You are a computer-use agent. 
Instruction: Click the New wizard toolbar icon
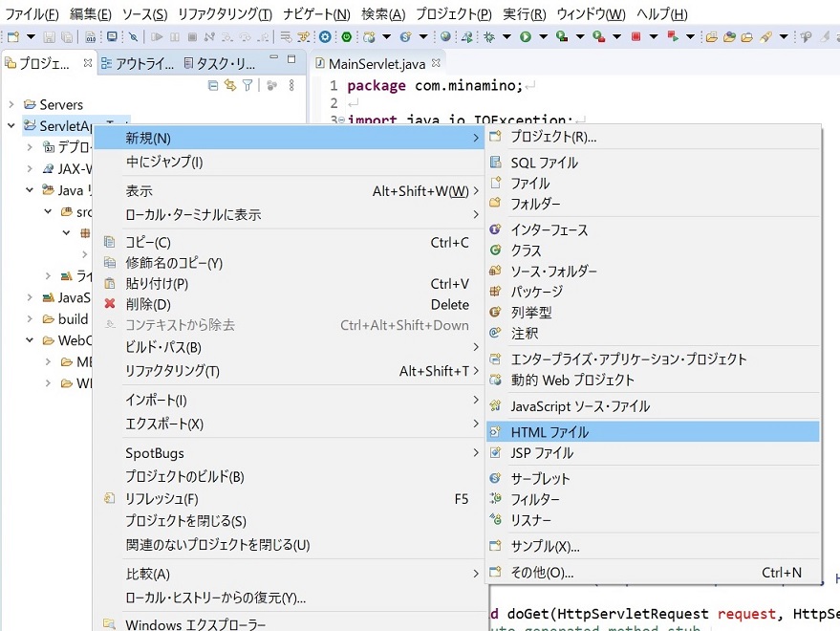pyautogui.click(x=14, y=36)
